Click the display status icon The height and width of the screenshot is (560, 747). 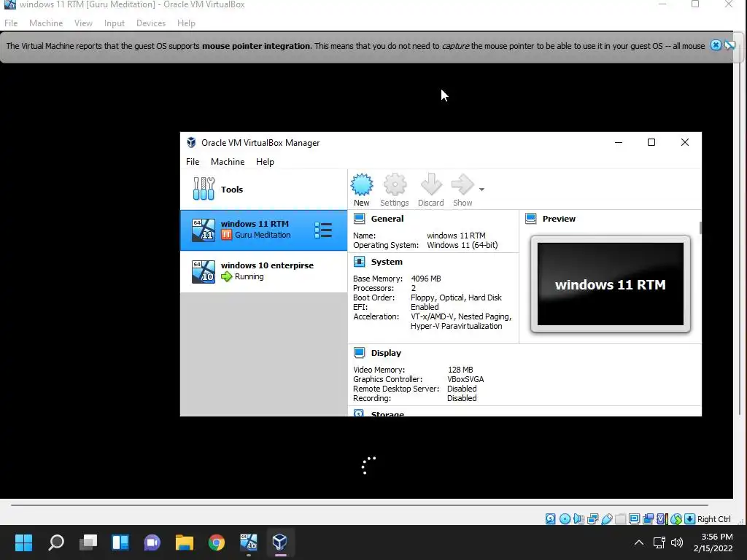tap(634, 519)
